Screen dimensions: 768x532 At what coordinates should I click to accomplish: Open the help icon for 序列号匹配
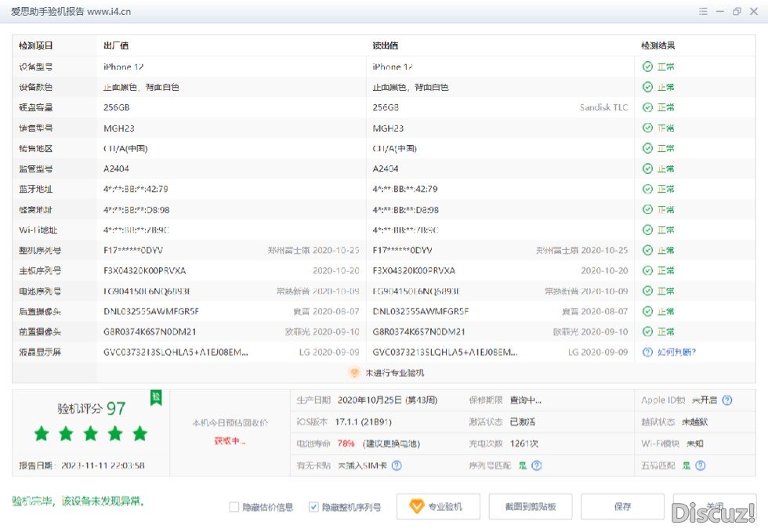[x=537, y=465]
